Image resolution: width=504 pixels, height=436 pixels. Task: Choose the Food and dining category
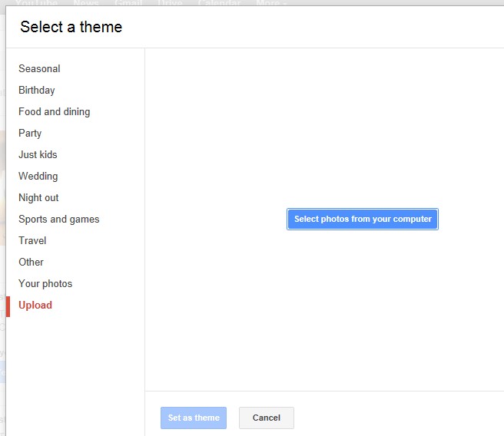coord(54,111)
